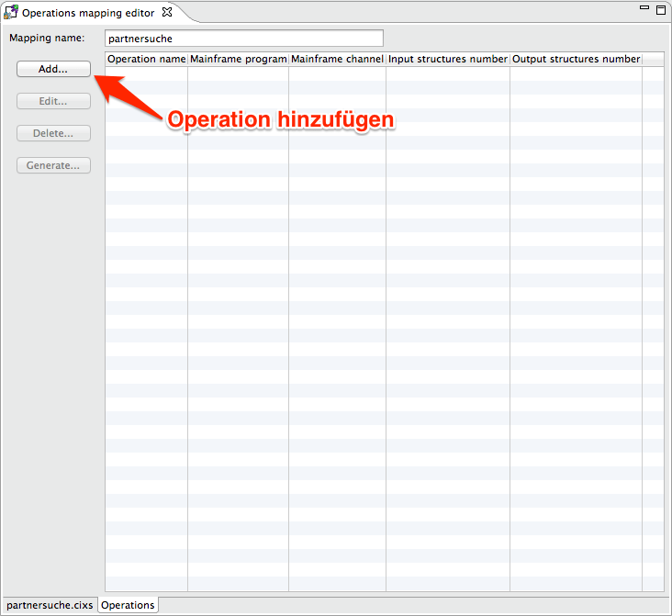Sort by the Operation name column header
This screenshot has width=672, height=616.
pyautogui.click(x=147, y=59)
